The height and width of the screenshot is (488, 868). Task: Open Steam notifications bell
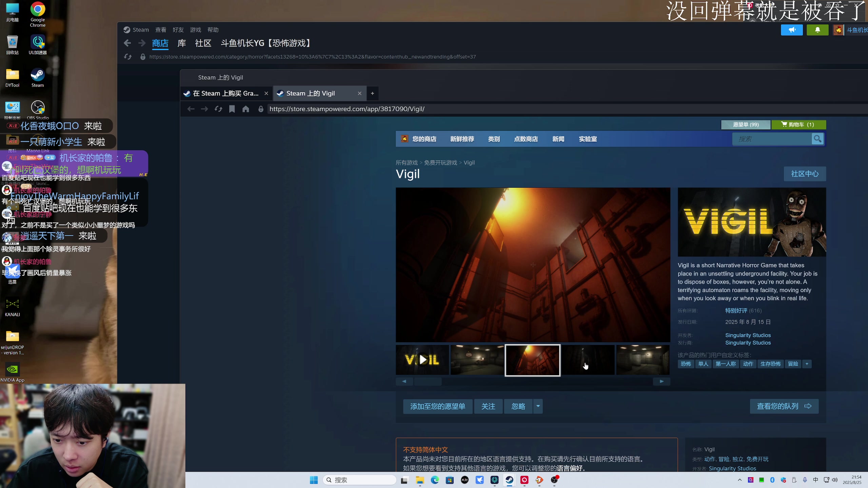point(817,30)
